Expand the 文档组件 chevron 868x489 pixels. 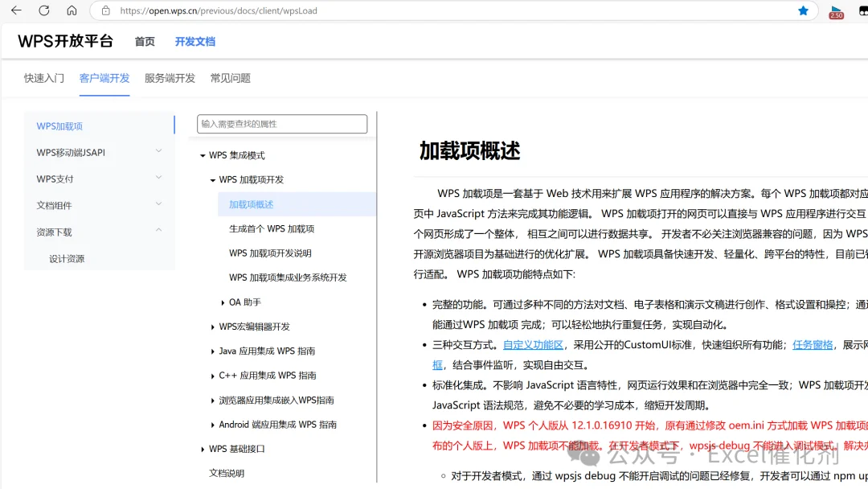click(159, 204)
